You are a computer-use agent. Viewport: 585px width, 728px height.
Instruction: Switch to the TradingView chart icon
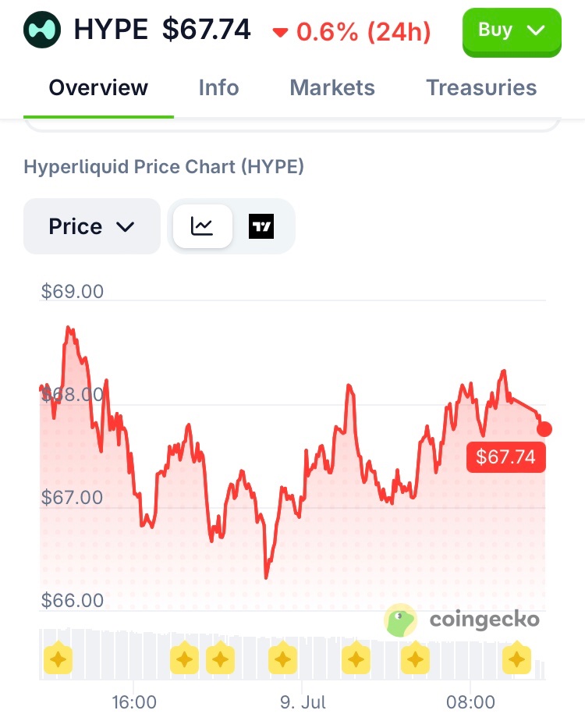tap(261, 226)
